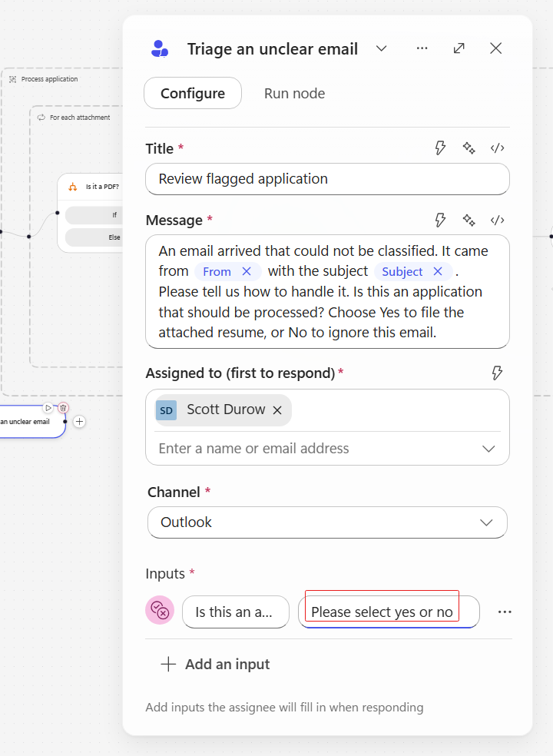Open code expression editor for Title
553x756 pixels.
coord(497,148)
